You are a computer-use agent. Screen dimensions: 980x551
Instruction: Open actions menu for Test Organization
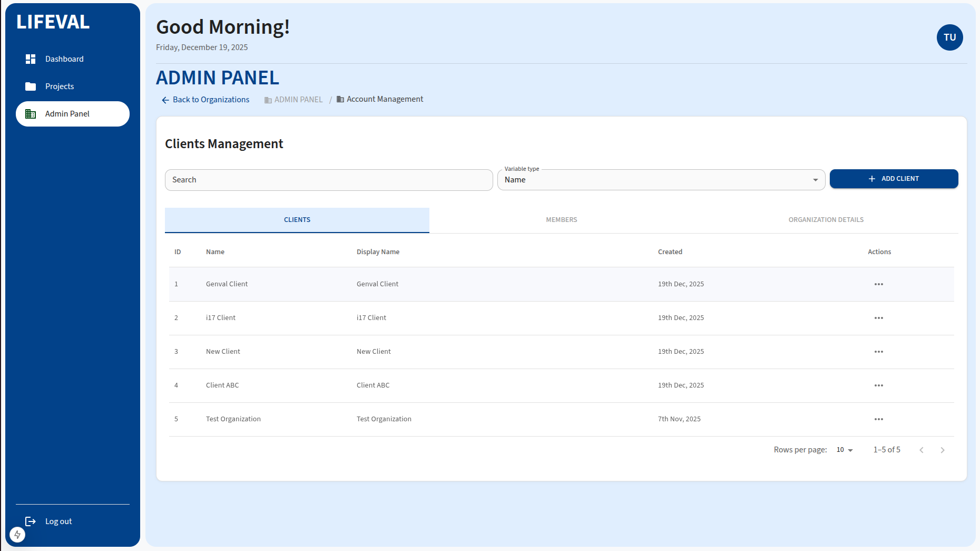878,419
